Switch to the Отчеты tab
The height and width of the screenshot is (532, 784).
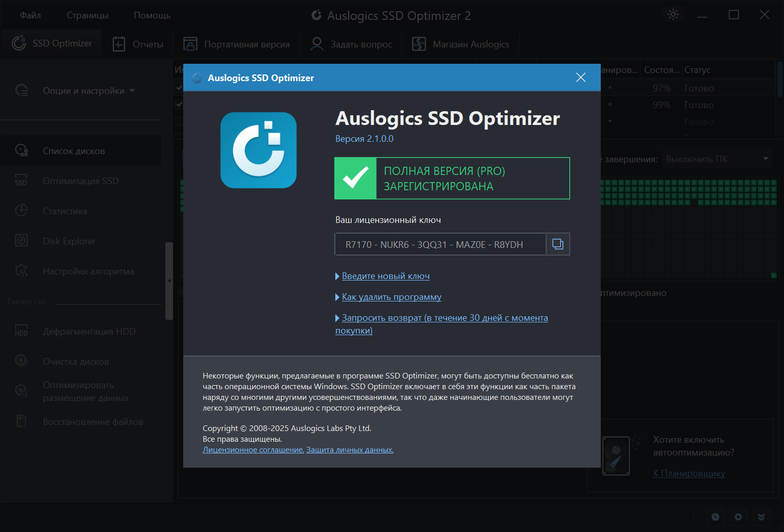click(x=138, y=44)
